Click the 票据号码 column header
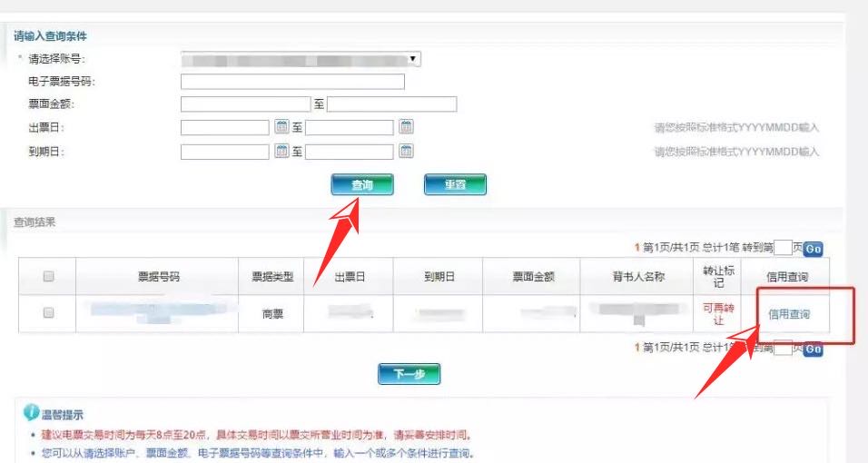The image size is (868, 463). click(158, 276)
